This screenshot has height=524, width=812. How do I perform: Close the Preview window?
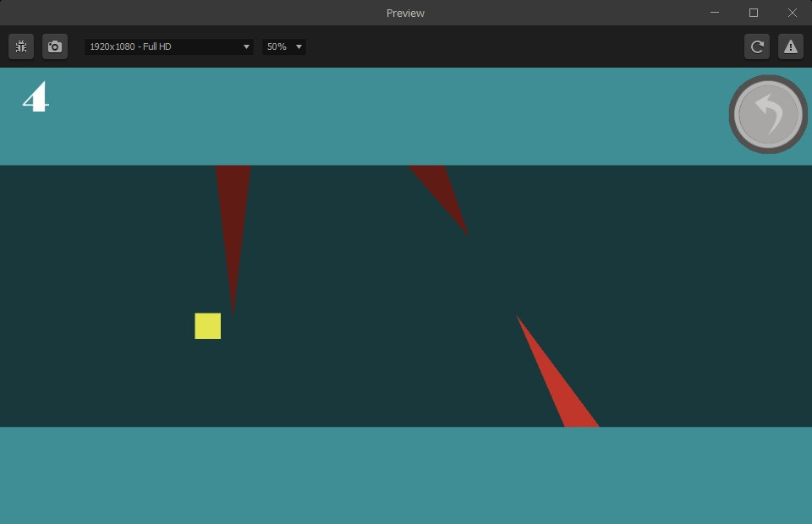click(793, 13)
